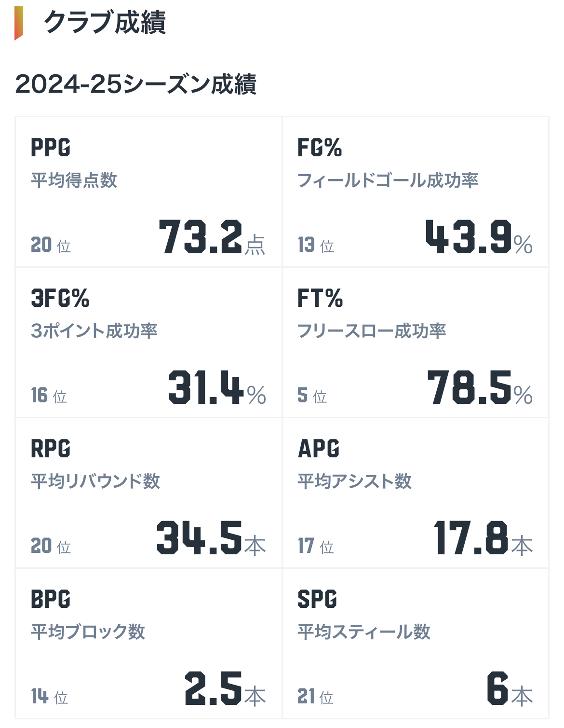This screenshot has width=564, height=728.
Task: Click the 17.8本 assist value
Action: [x=483, y=538]
